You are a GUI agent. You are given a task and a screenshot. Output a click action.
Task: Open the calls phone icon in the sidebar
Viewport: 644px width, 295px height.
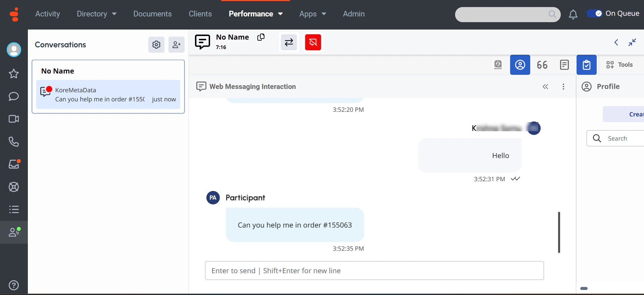14,142
